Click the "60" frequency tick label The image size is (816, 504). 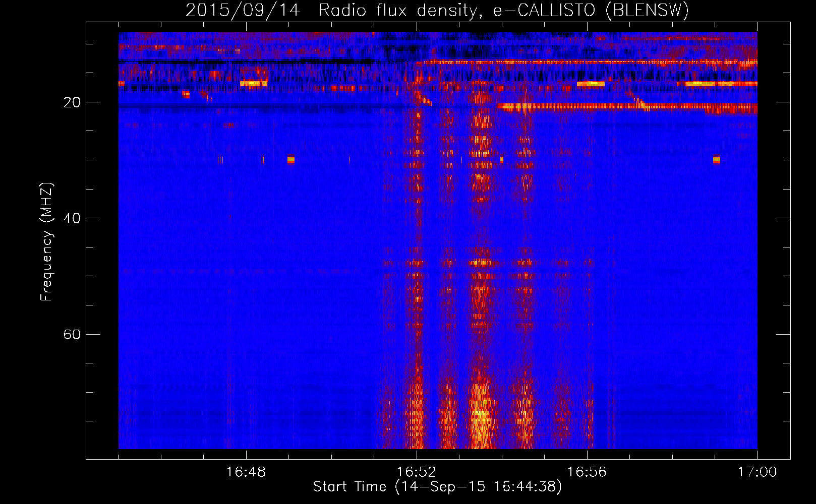point(72,334)
